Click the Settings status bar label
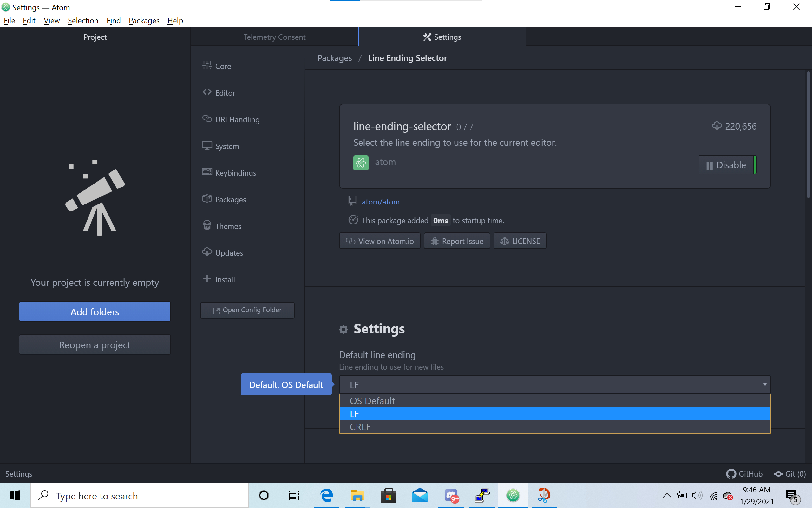The height and width of the screenshot is (508, 812). [x=19, y=474]
